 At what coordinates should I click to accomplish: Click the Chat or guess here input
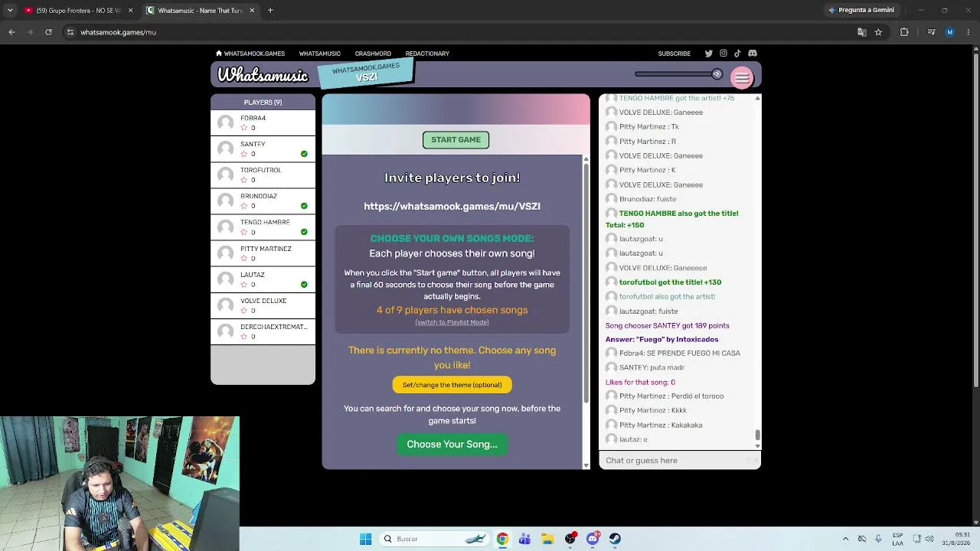click(674, 461)
